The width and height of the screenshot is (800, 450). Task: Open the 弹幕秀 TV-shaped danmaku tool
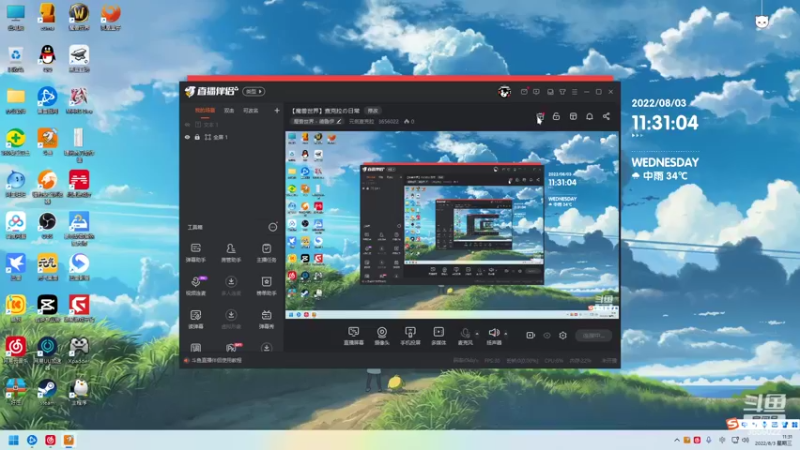[266, 319]
